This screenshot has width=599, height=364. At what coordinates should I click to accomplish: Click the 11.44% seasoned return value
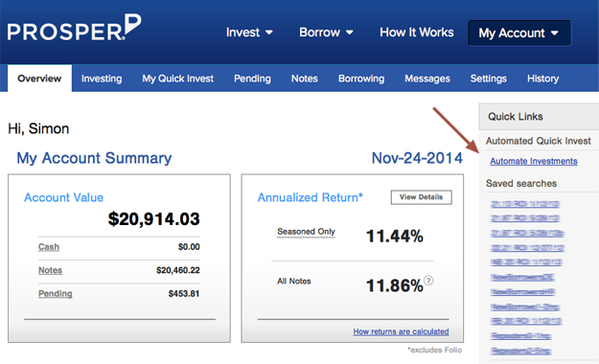pyautogui.click(x=395, y=236)
